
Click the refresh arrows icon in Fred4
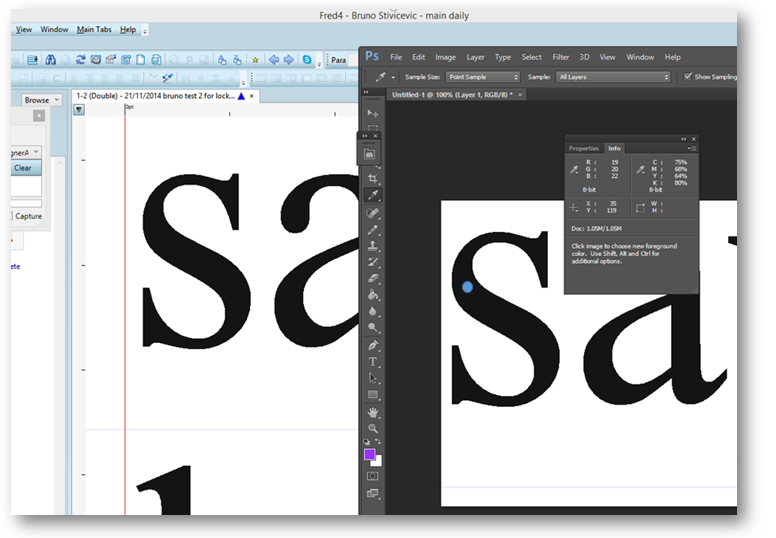80,60
